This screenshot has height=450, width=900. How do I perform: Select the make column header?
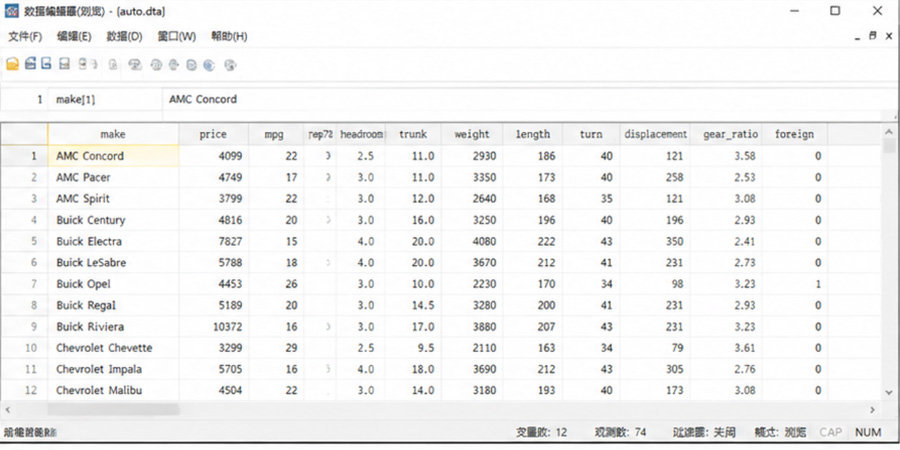(x=113, y=134)
